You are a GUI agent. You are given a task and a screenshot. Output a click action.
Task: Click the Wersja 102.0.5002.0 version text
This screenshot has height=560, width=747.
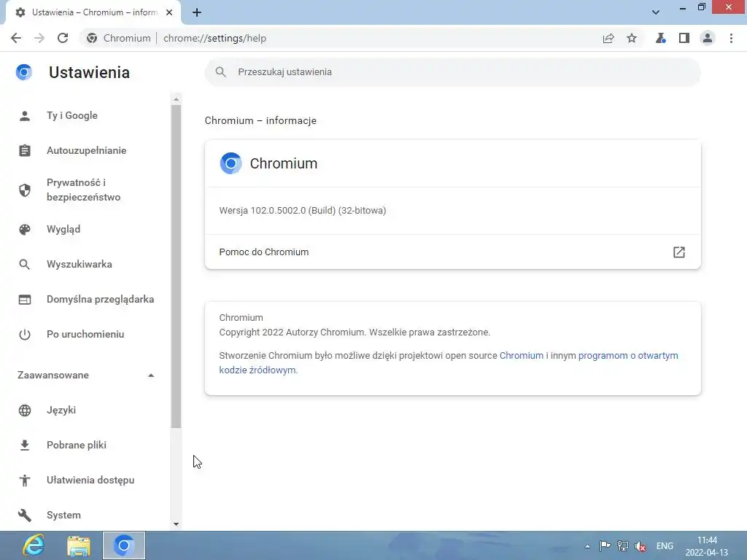point(303,211)
